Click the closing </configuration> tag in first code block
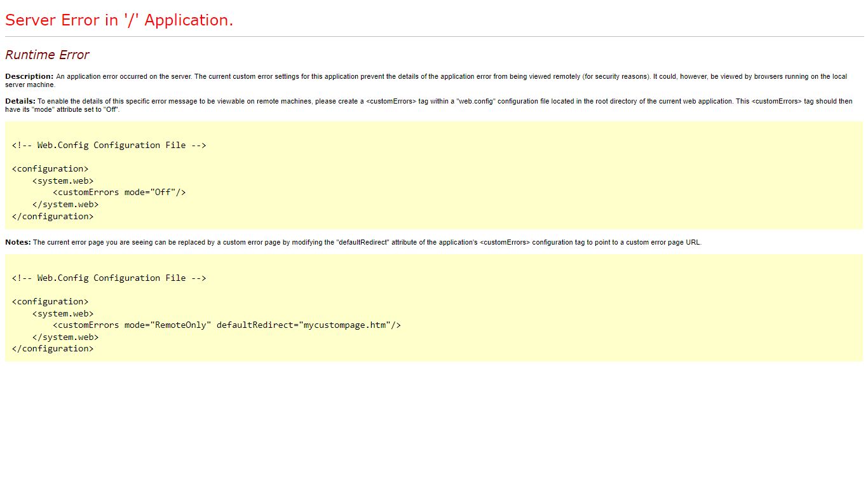868x488 pixels. [53, 216]
